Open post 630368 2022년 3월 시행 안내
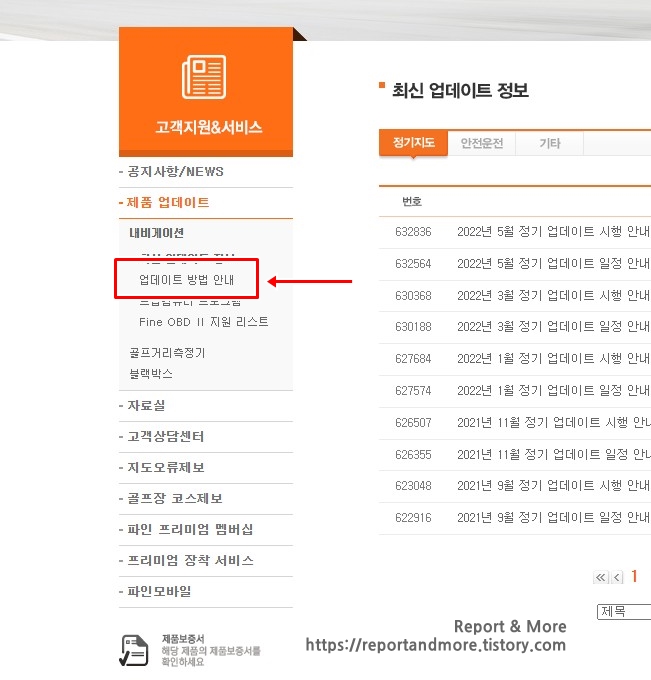This screenshot has height=680, width=651. pos(553,296)
